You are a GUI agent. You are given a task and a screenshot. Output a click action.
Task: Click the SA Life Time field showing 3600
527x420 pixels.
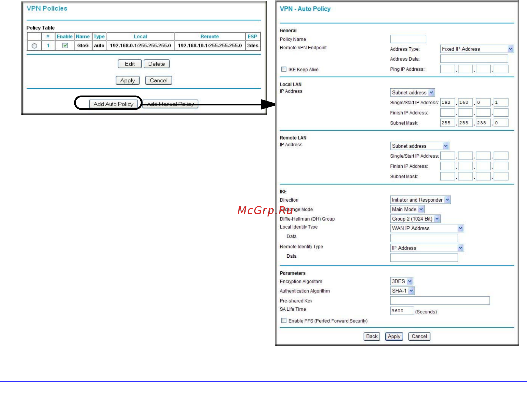[402, 311]
